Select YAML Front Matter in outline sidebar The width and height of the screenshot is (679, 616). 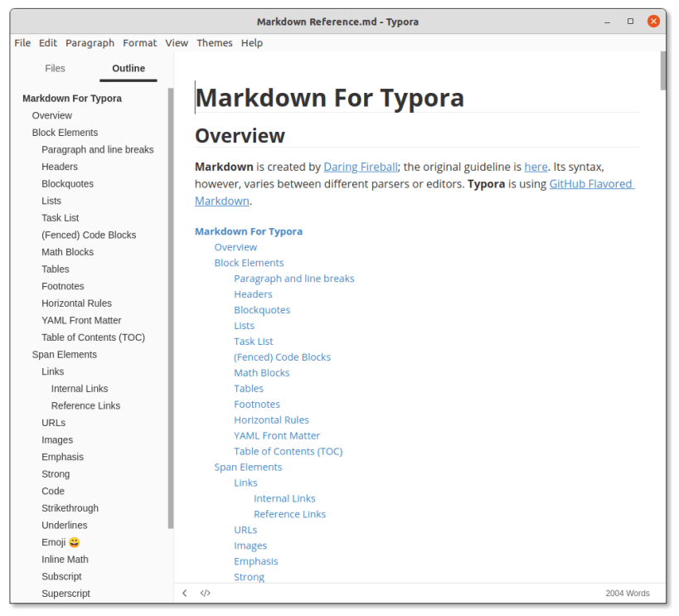[x=81, y=321]
